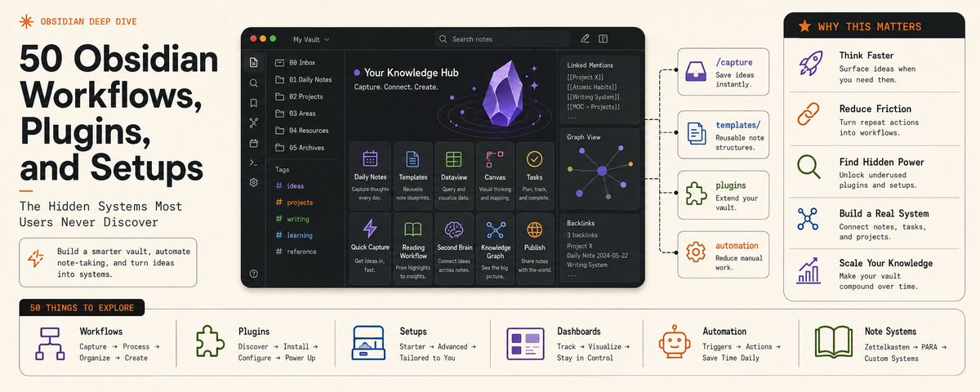980x392 pixels.
Task: Expand the 03 Areas folder
Action: point(296,114)
